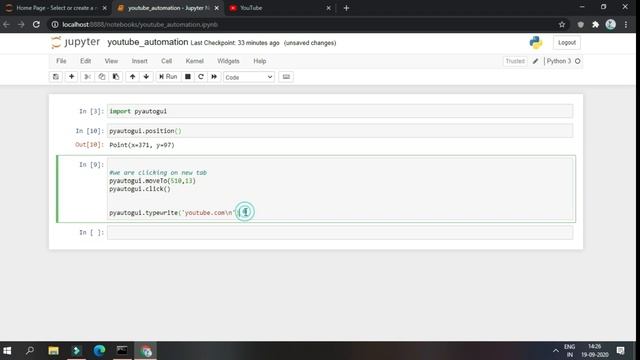Restart kernel and run all fast-forward icon

(x=214, y=77)
